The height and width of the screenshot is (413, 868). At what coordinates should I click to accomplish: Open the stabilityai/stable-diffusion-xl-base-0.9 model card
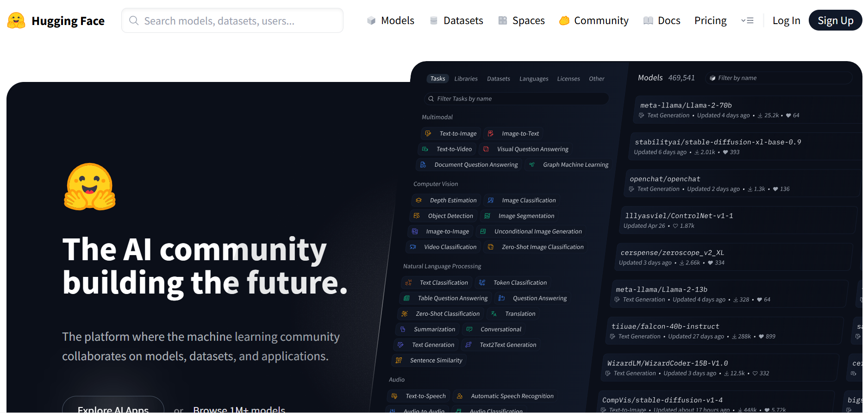(745, 146)
